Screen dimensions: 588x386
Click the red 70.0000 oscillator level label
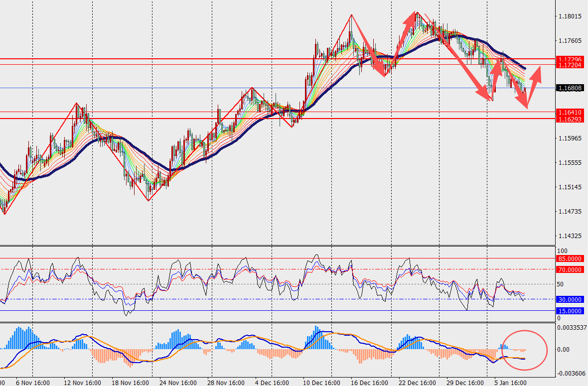click(x=569, y=269)
